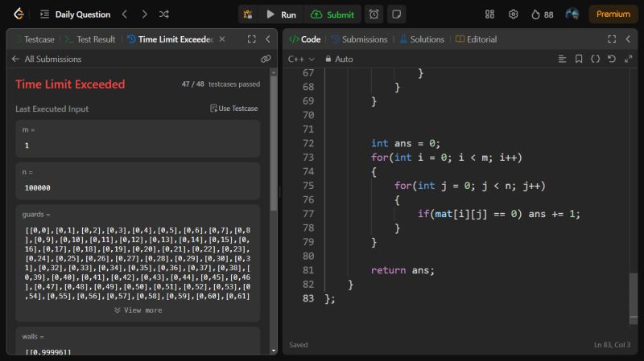
Task: Switch to the Code tab
Action: click(305, 39)
